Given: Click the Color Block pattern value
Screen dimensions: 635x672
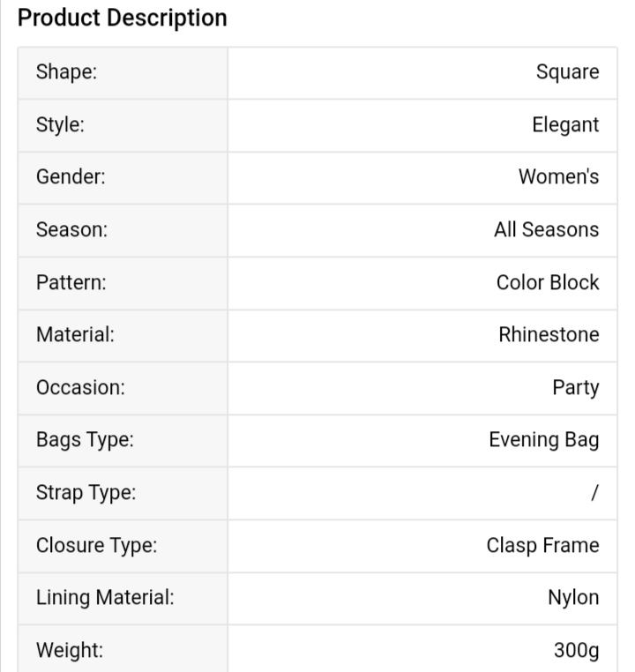Looking at the screenshot, I should point(548,282).
